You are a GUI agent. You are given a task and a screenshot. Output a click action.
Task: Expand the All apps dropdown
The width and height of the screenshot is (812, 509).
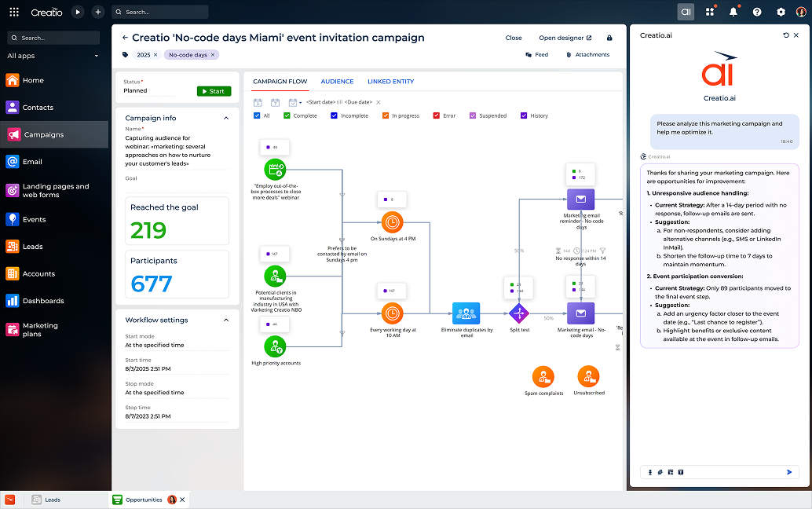(x=97, y=56)
